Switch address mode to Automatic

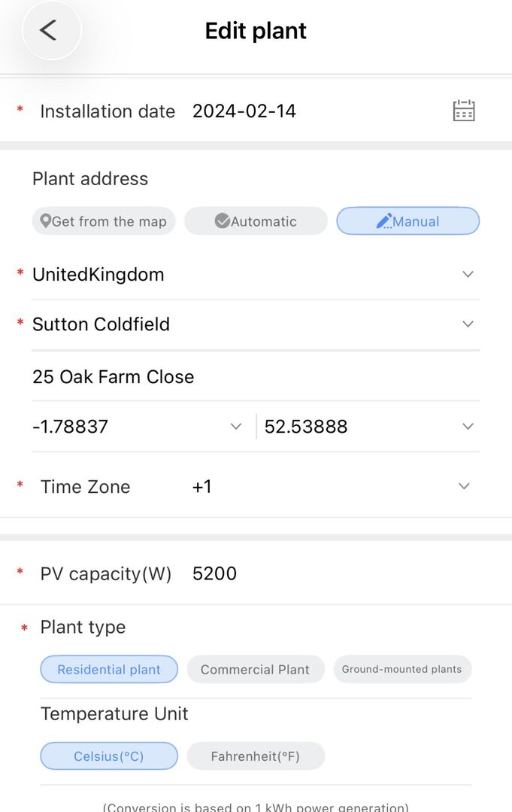[x=256, y=221]
